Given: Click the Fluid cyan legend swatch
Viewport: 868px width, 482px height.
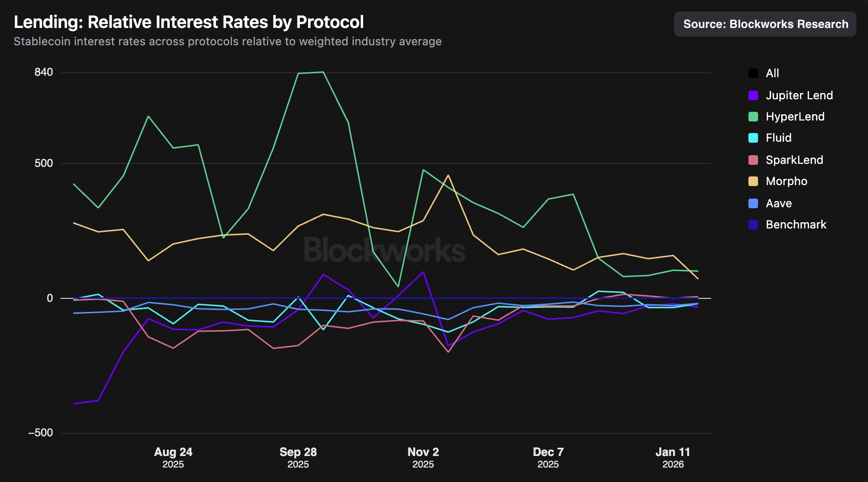Looking at the screenshot, I should [x=753, y=138].
